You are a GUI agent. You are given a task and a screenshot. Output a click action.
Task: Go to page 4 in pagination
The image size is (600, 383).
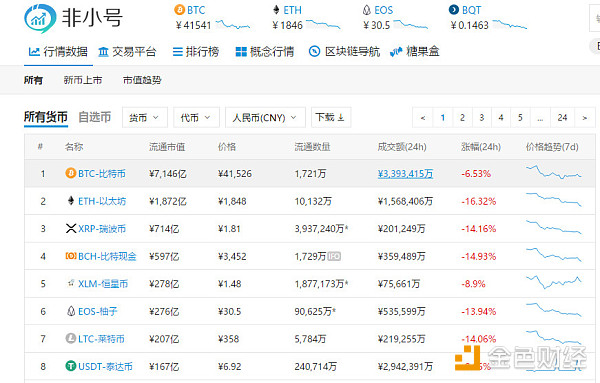point(501,118)
